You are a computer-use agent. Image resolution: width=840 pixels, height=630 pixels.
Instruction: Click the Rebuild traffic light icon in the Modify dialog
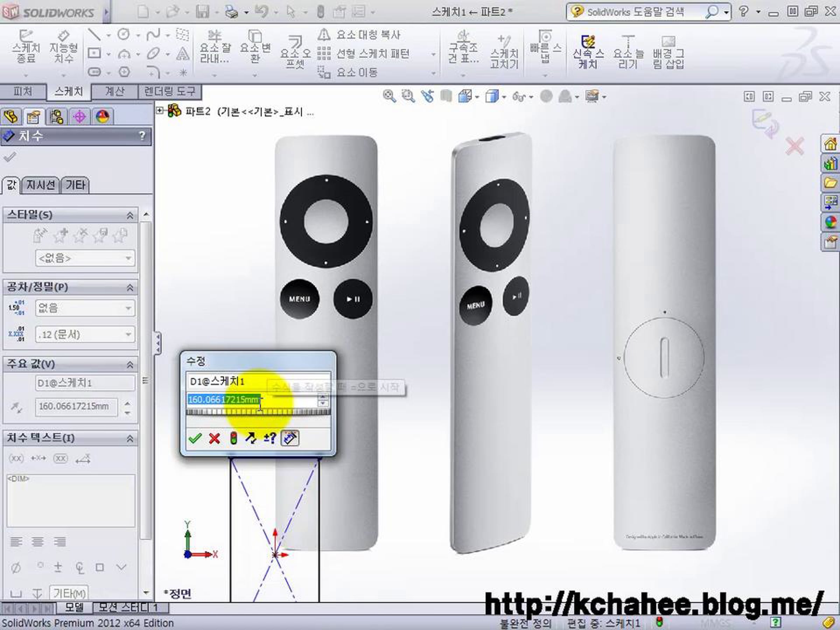[x=233, y=438]
